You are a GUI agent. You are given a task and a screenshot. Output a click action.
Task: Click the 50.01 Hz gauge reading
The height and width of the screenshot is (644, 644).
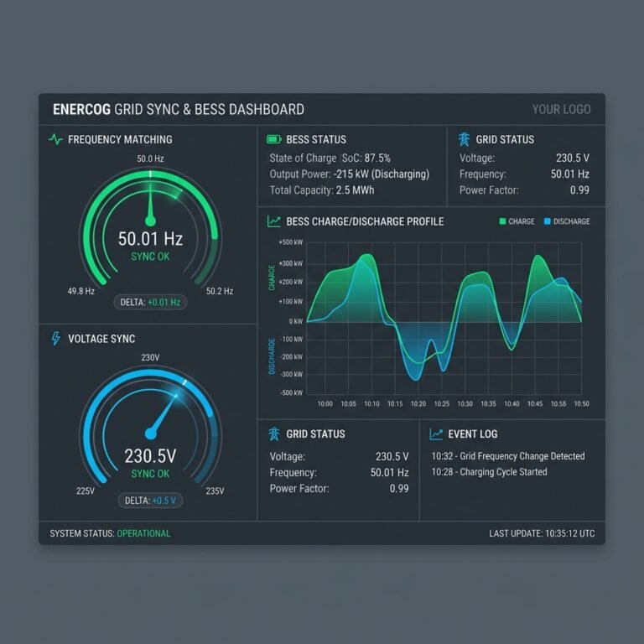(x=150, y=239)
